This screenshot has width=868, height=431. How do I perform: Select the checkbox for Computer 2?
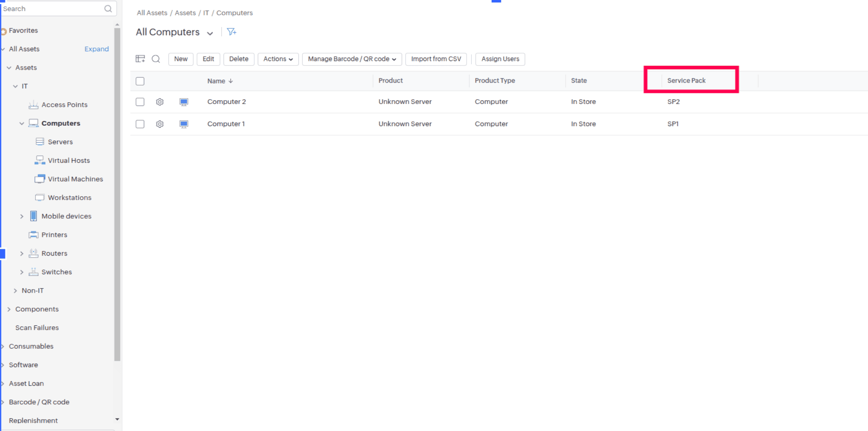pos(140,102)
